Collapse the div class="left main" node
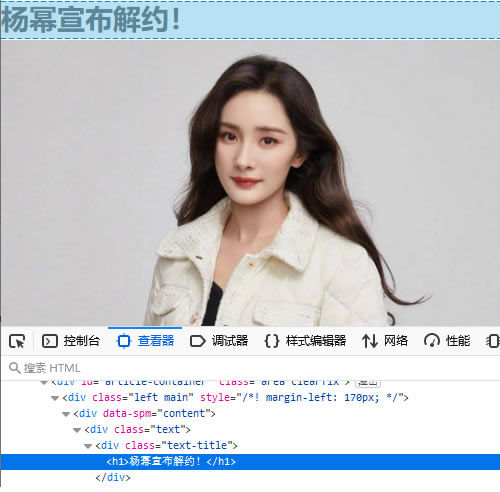500x492 pixels. [x=55, y=398]
